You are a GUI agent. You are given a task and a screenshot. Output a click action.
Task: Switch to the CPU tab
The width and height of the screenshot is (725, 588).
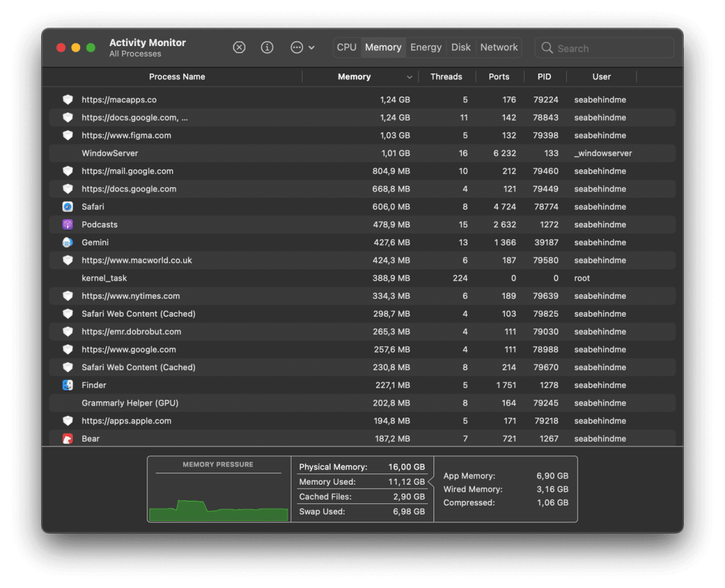347,47
